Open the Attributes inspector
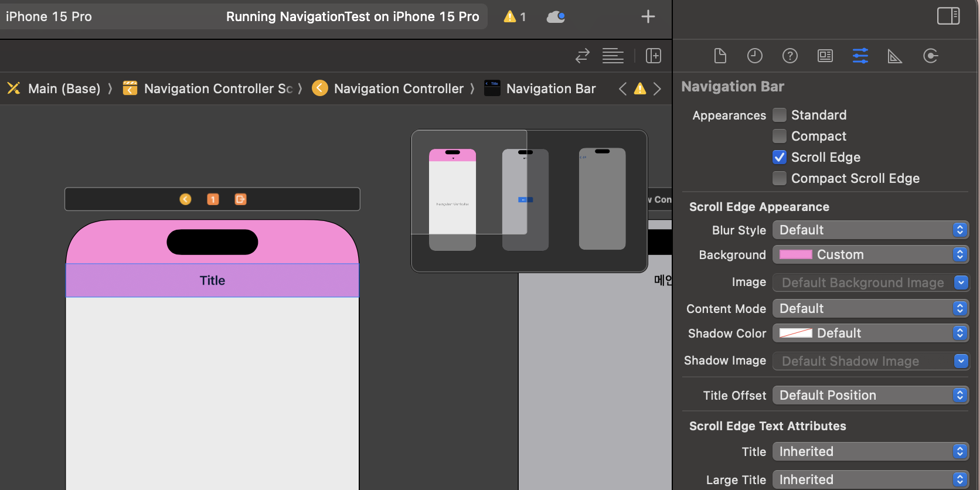 pos(860,56)
